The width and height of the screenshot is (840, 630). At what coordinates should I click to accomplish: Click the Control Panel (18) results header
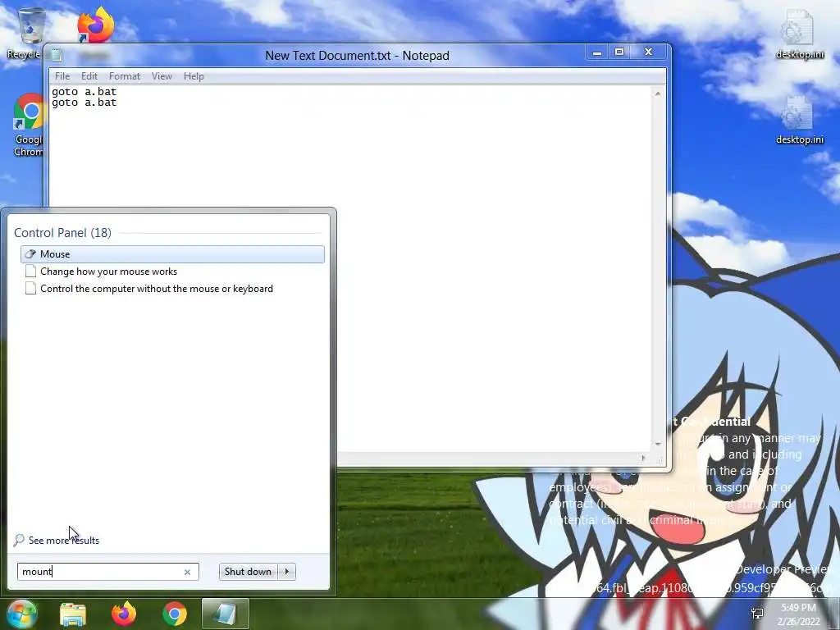pos(62,233)
